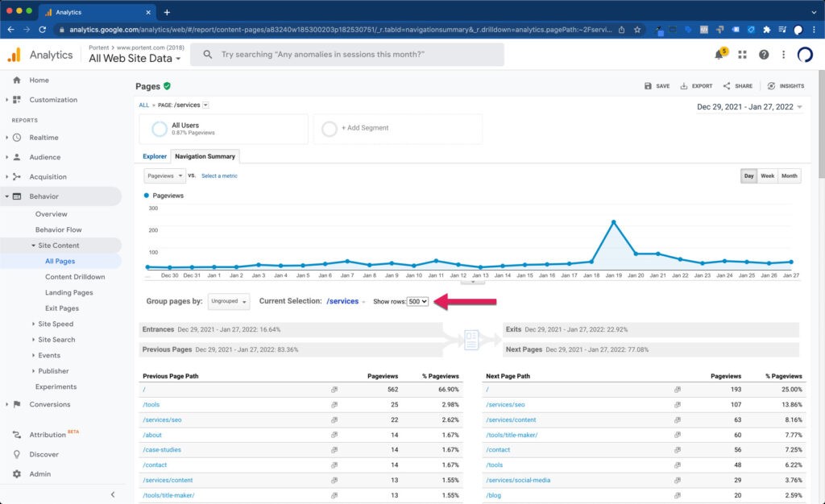This screenshot has width=825, height=504.
Task: Open the Google apps grid icon
Action: [742, 55]
